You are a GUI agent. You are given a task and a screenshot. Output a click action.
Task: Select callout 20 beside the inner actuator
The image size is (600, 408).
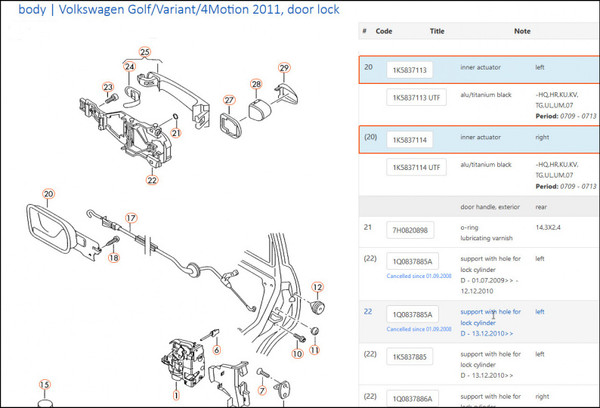[x=48, y=193]
